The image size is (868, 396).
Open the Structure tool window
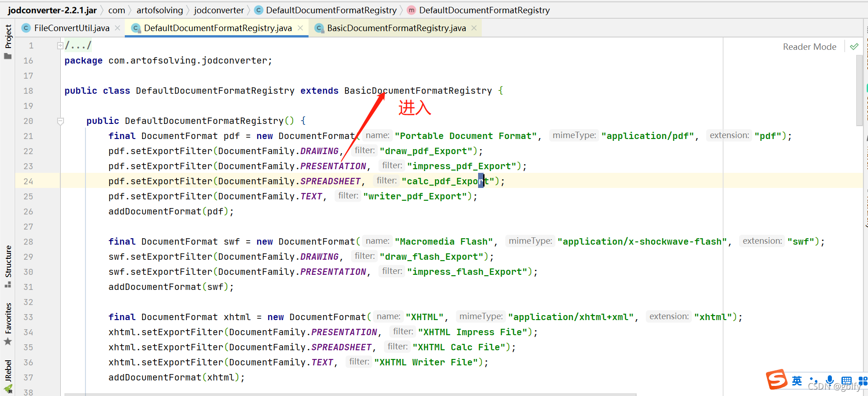point(8,266)
